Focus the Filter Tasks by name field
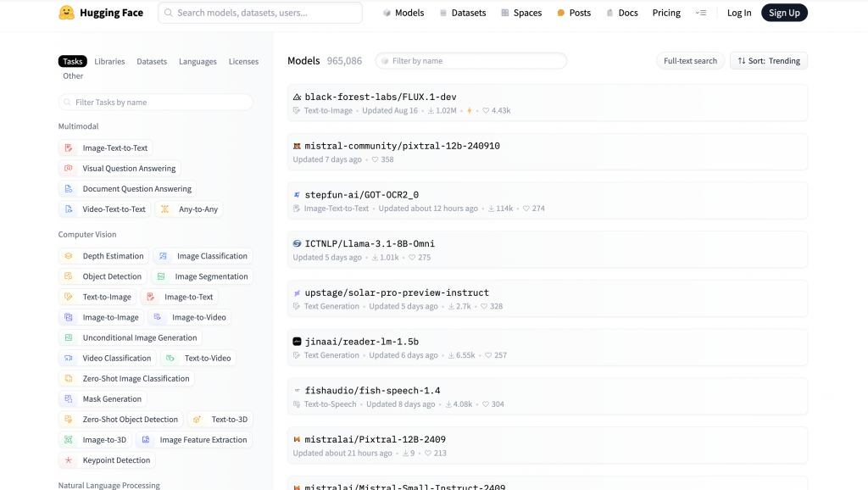Image resolution: width=868 pixels, height=490 pixels. pos(156,103)
